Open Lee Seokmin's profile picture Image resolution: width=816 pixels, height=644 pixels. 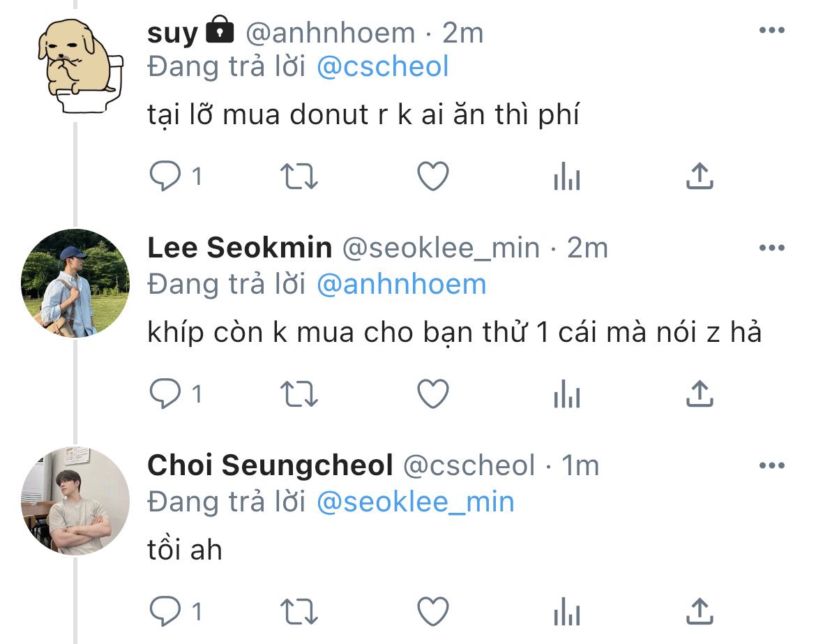(x=75, y=283)
